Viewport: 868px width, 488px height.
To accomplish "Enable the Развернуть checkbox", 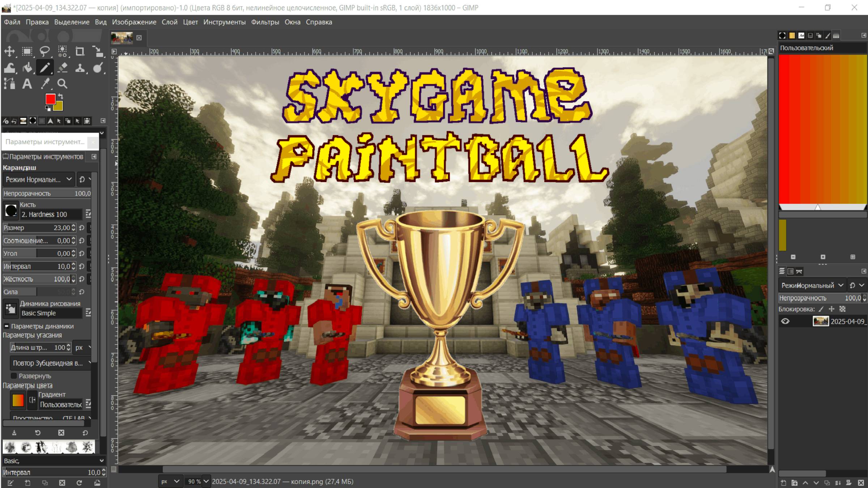I will point(14,376).
